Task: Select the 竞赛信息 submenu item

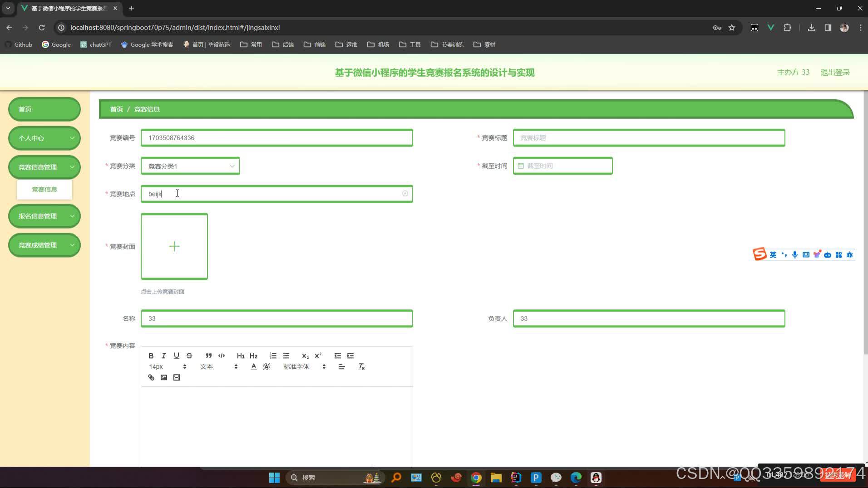Action: point(44,190)
